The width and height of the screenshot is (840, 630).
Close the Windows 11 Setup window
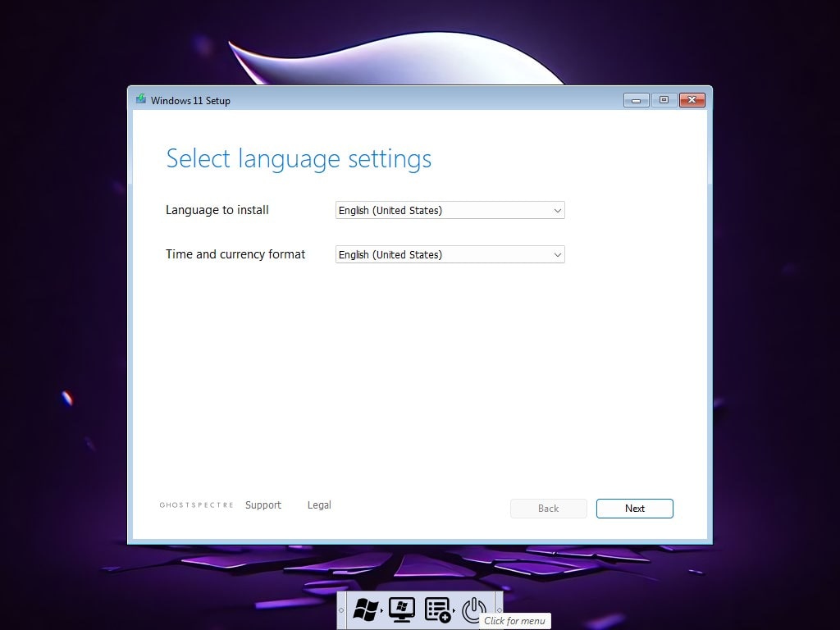(x=692, y=100)
